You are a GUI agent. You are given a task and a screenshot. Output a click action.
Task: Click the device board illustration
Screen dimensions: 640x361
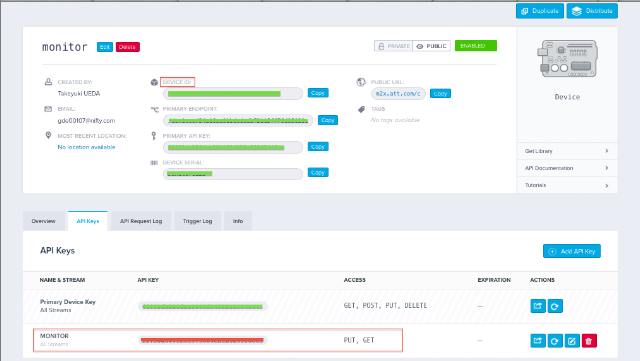[567, 58]
